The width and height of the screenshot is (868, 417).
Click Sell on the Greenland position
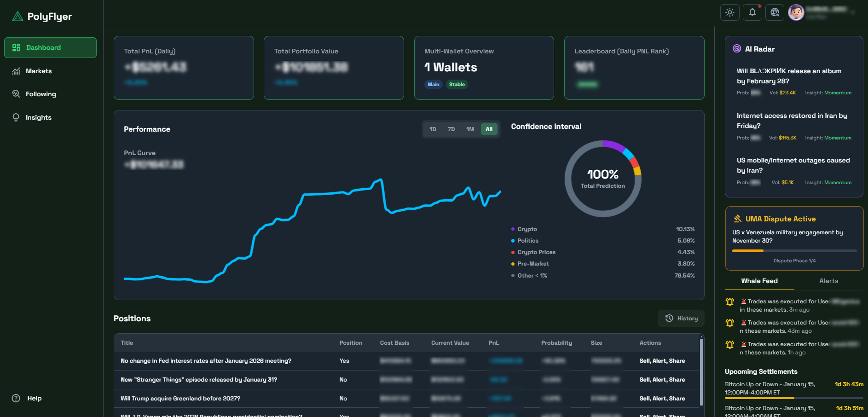(644, 399)
